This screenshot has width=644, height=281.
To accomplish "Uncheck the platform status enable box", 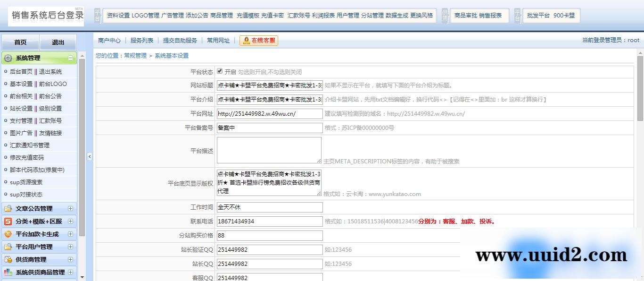I will pos(220,71).
